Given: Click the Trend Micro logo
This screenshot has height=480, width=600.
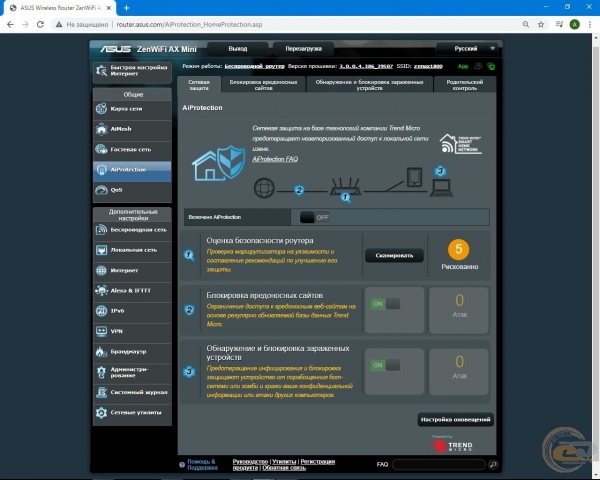Looking at the screenshot, I should click(x=452, y=445).
